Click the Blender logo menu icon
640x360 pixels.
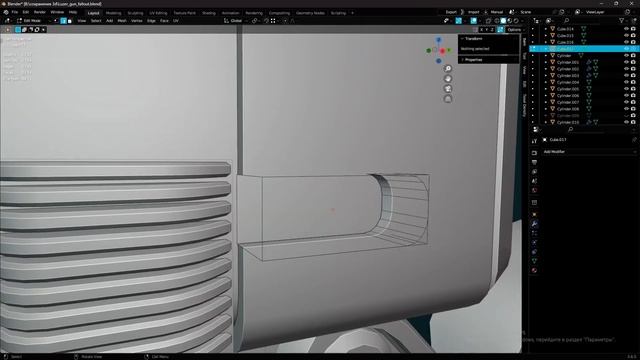coord(6,12)
